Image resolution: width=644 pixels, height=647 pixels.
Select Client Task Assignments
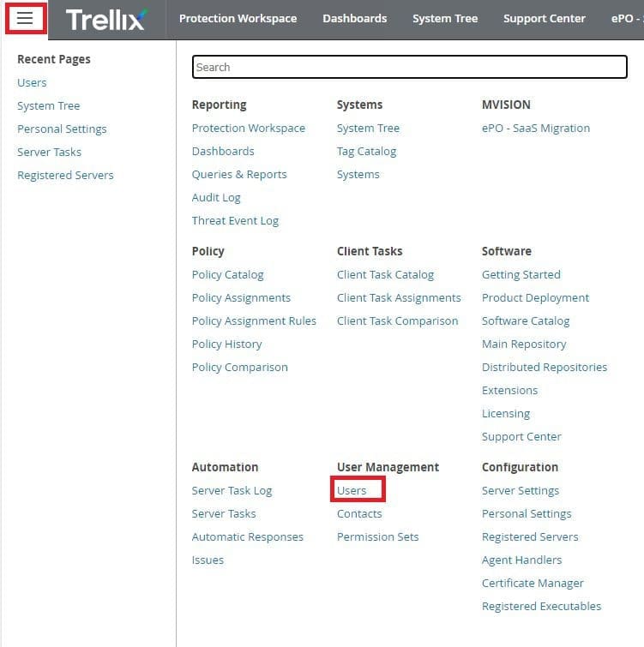(x=399, y=297)
